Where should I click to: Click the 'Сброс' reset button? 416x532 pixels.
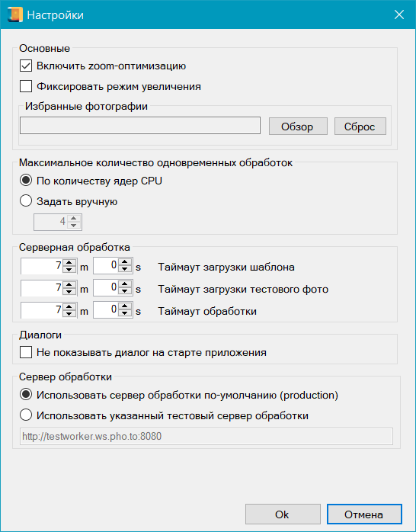click(360, 127)
